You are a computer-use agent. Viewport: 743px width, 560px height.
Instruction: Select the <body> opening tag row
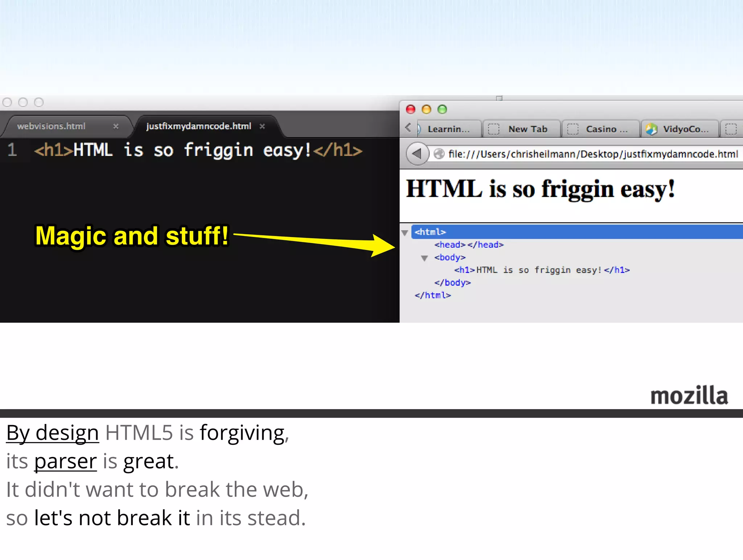[450, 258]
